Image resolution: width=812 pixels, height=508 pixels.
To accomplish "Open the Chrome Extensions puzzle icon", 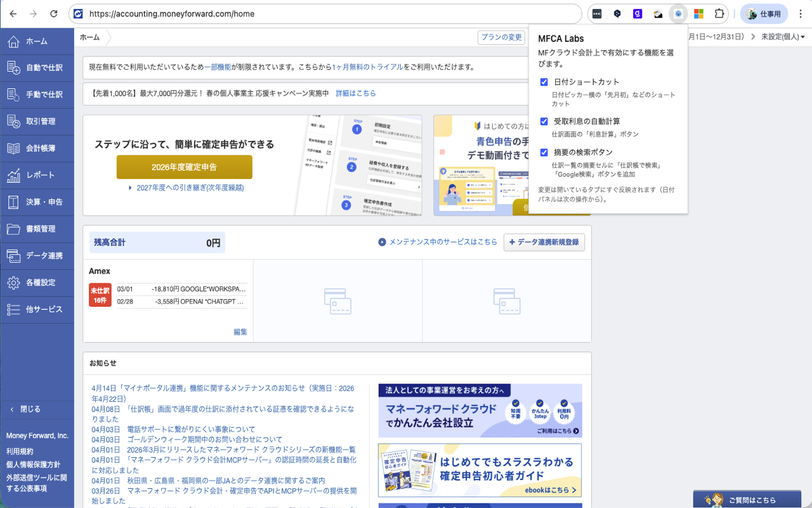I will click(x=719, y=13).
